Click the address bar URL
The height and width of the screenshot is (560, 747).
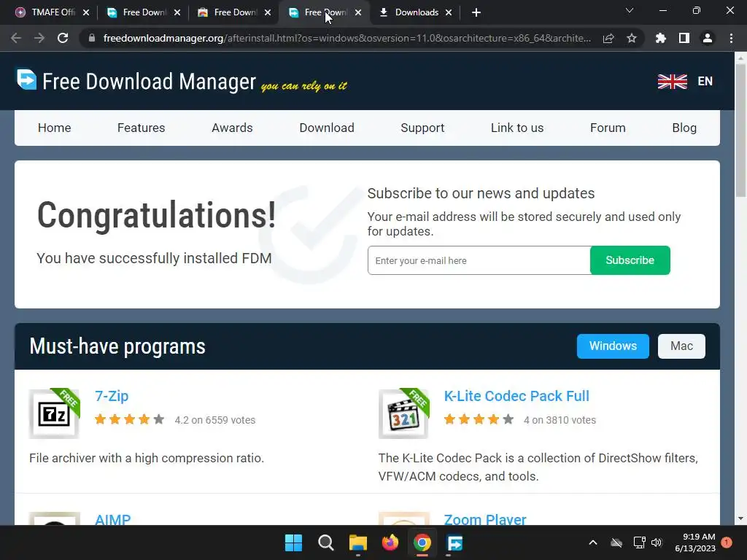(347, 38)
